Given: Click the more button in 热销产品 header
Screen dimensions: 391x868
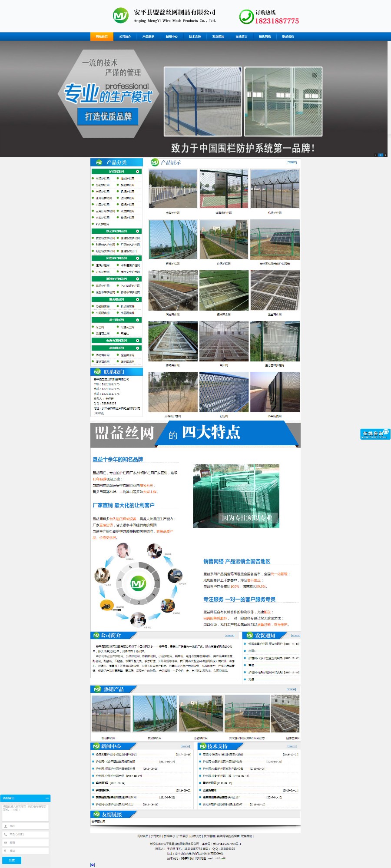Looking at the screenshot, I should 292,689.
